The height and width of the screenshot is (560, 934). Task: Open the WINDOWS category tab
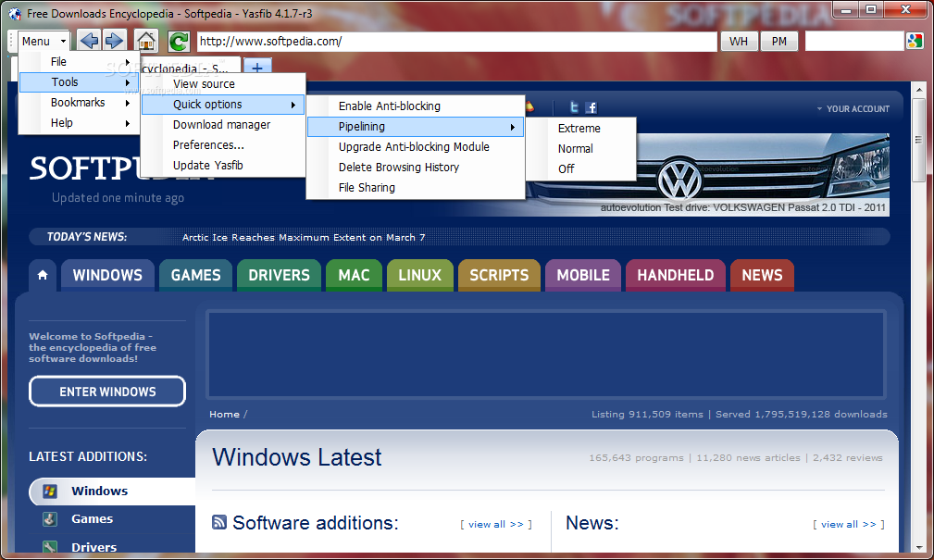pyautogui.click(x=107, y=275)
